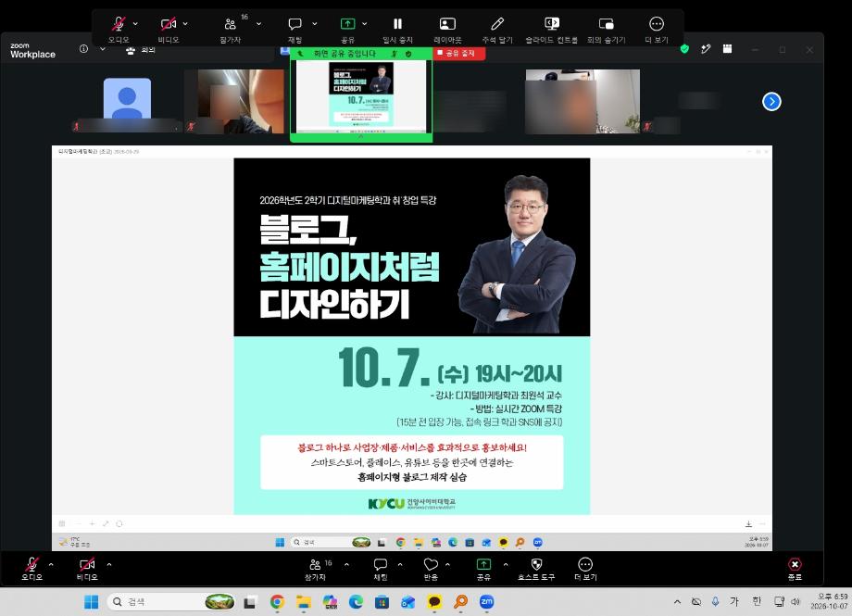
Task: Expand share caret in bottom toolbar
Action: (x=506, y=564)
